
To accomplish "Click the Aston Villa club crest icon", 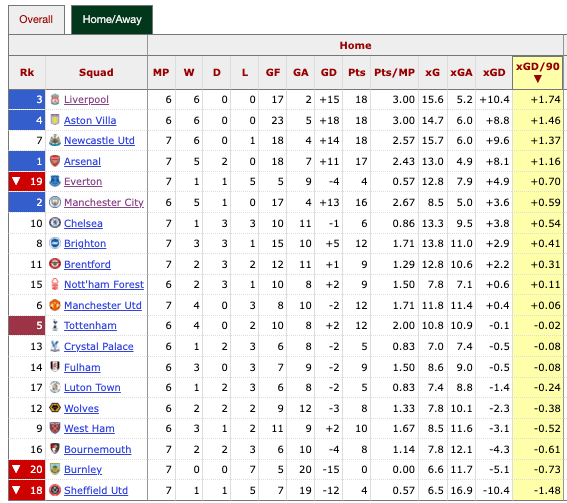I will tap(55, 120).
